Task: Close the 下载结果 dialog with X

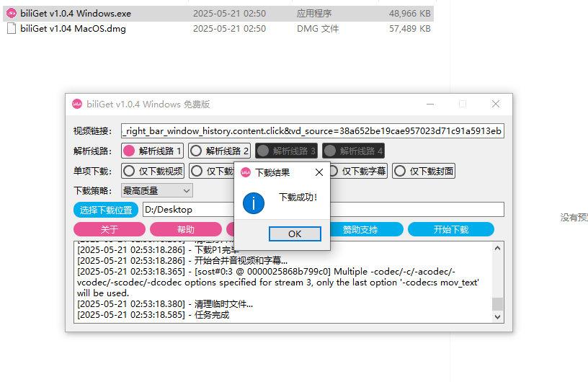Action: click(x=319, y=172)
